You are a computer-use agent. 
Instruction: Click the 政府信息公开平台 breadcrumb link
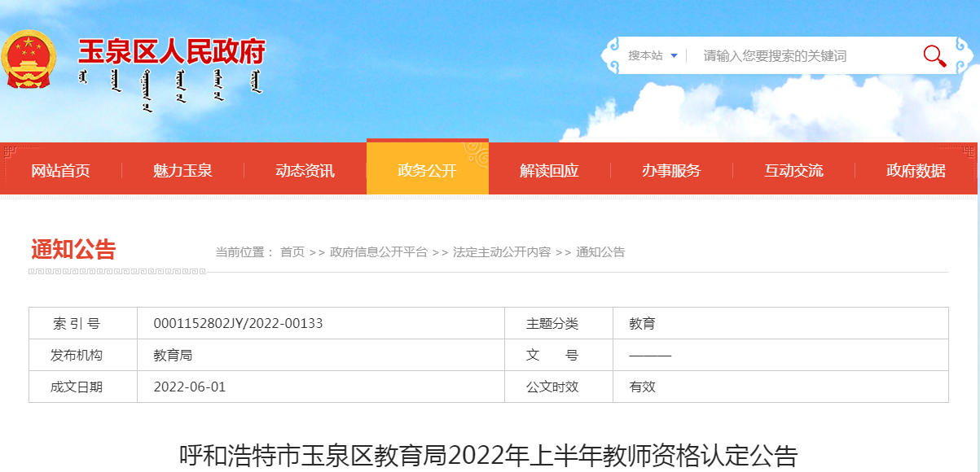[379, 252]
